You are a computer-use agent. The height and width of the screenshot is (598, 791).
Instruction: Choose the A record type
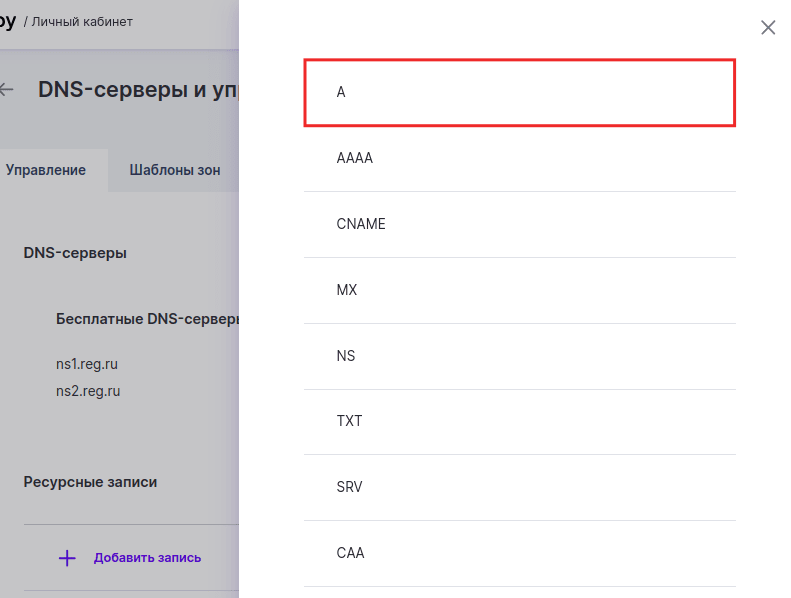pyautogui.click(x=520, y=92)
